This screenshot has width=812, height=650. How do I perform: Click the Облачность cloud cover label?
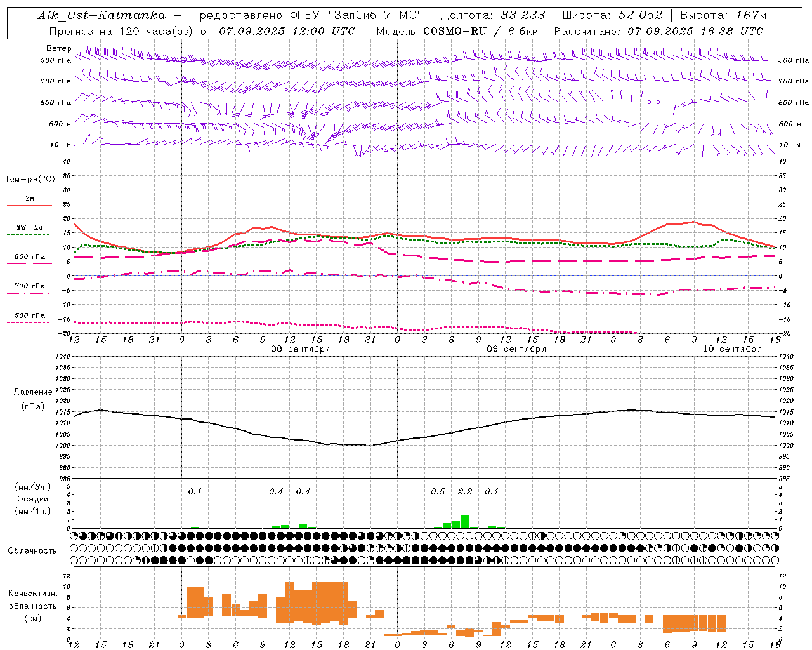click(x=32, y=550)
